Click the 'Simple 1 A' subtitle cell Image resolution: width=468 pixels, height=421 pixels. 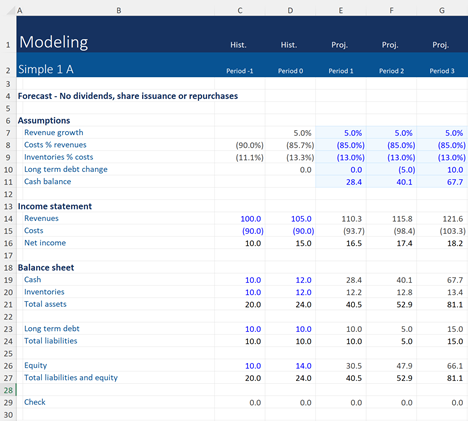46,69
